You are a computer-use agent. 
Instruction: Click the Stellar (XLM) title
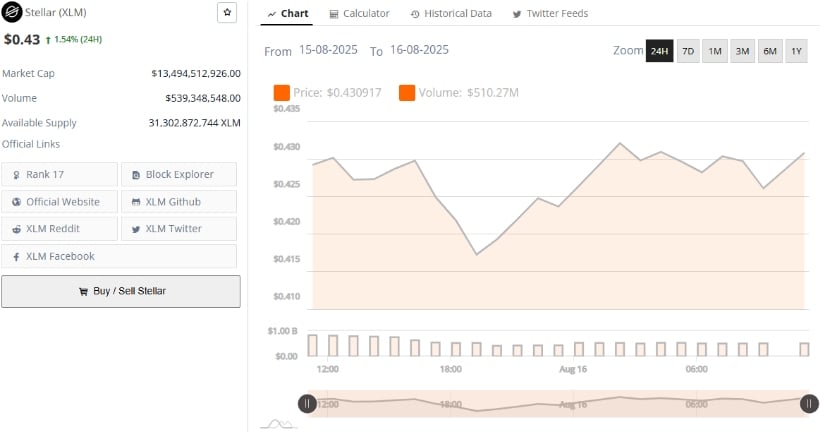[x=56, y=12]
